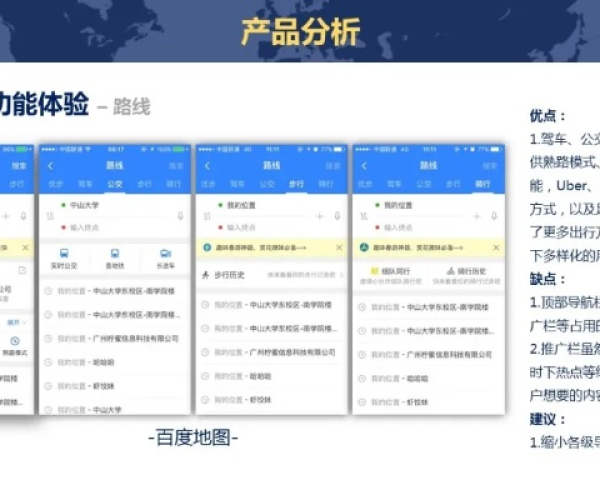600x500 pixels.
Task: Select the 公交 tab in the 骑行 screen
Action: (x=424, y=184)
